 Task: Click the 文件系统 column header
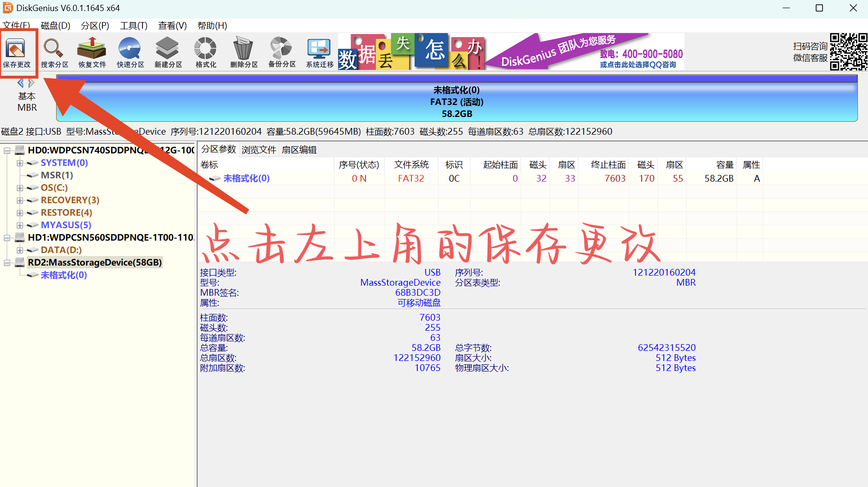click(411, 165)
